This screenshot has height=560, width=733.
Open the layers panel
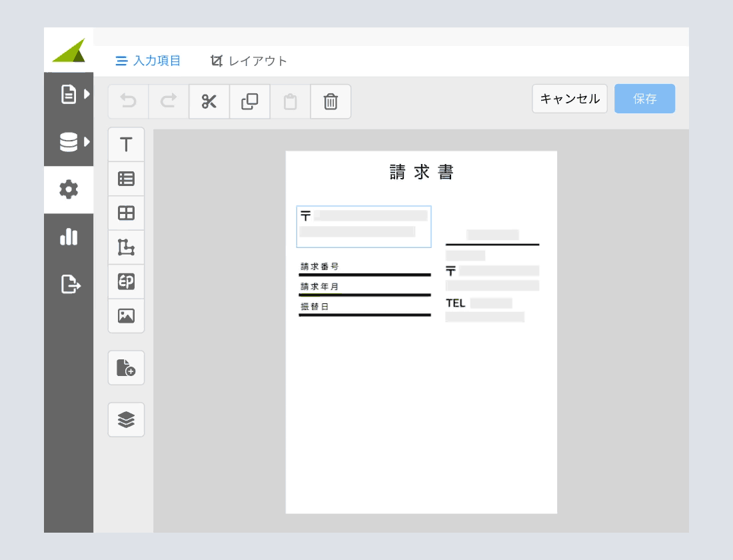(126, 419)
